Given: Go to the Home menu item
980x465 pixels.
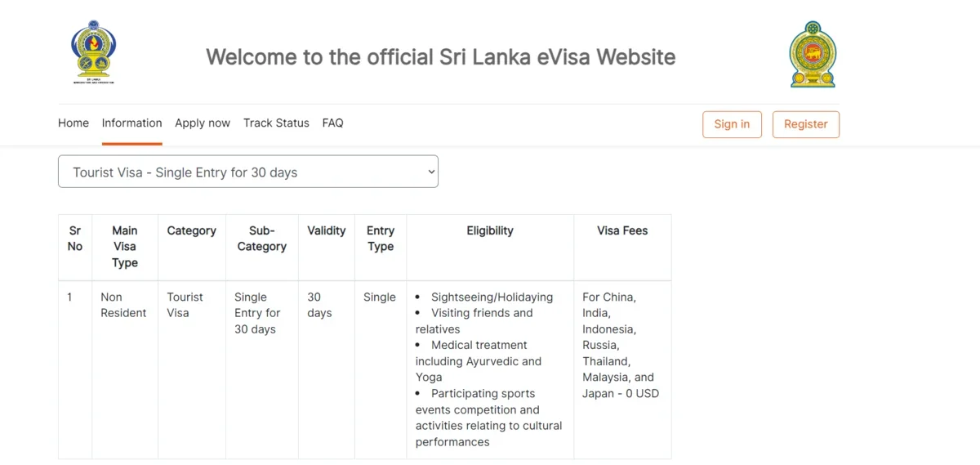Looking at the screenshot, I should tap(73, 123).
